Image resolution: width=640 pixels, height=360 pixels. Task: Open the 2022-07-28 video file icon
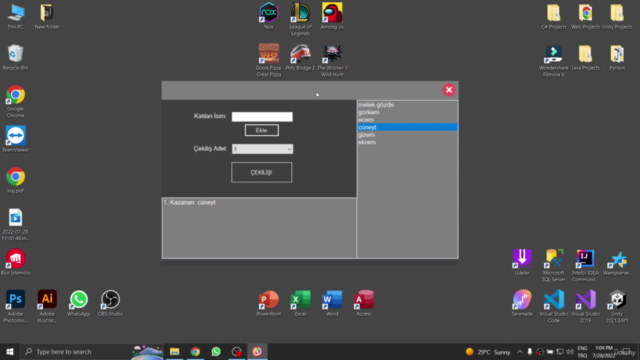[x=16, y=224]
